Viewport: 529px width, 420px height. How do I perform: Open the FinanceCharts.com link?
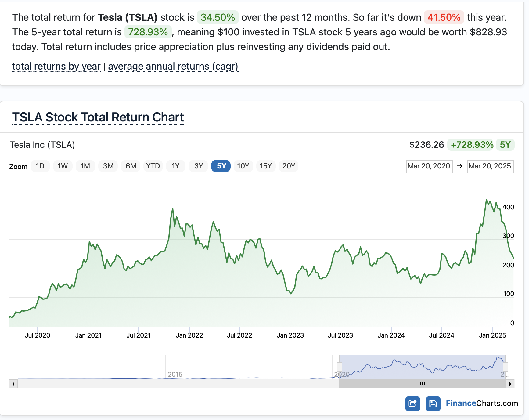(x=482, y=403)
